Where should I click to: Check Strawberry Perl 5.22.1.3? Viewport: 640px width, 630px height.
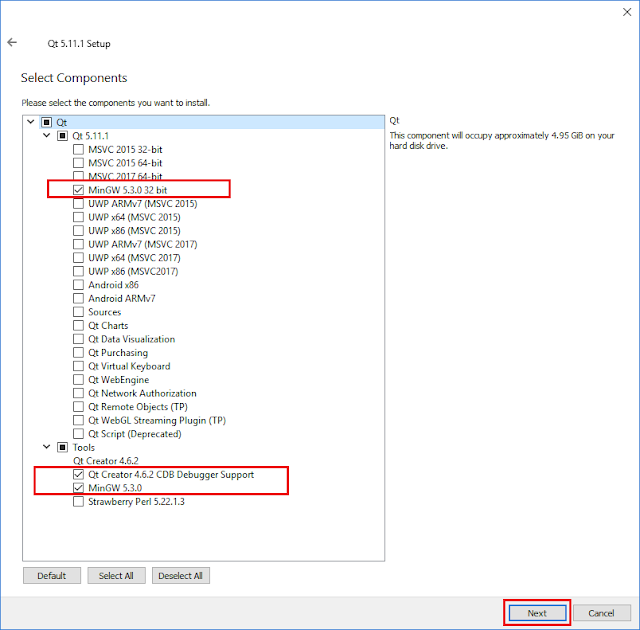pyautogui.click(x=78, y=501)
